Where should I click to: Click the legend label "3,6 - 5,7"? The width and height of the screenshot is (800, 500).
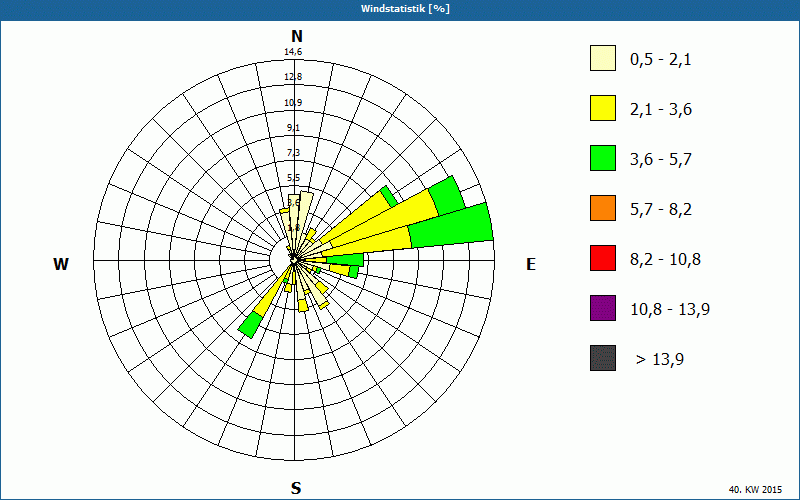tap(661, 160)
